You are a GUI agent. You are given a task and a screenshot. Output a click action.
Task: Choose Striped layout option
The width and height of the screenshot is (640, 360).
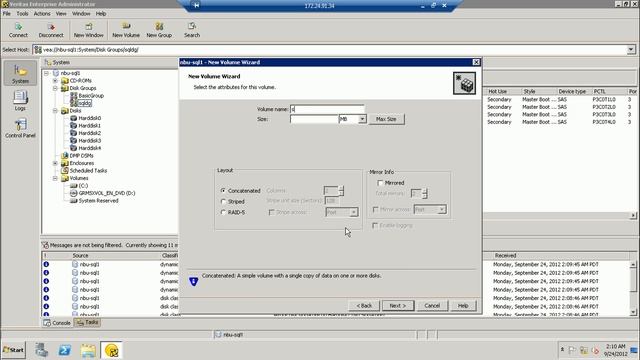(x=223, y=202)
